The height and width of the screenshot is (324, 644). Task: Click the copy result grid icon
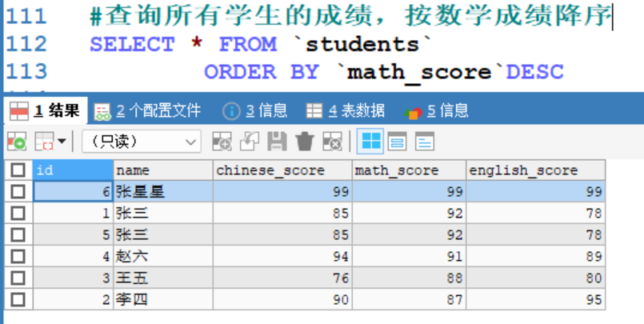44,142
